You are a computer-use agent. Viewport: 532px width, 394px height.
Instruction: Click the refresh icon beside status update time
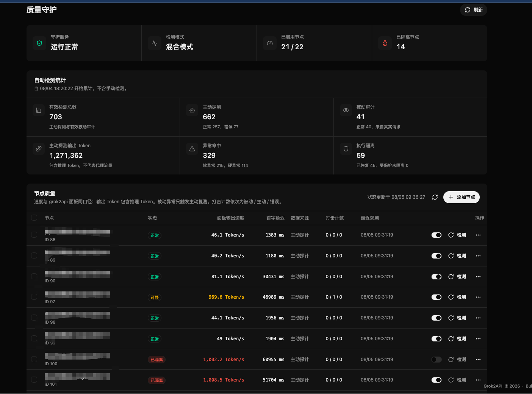(435, 197)
